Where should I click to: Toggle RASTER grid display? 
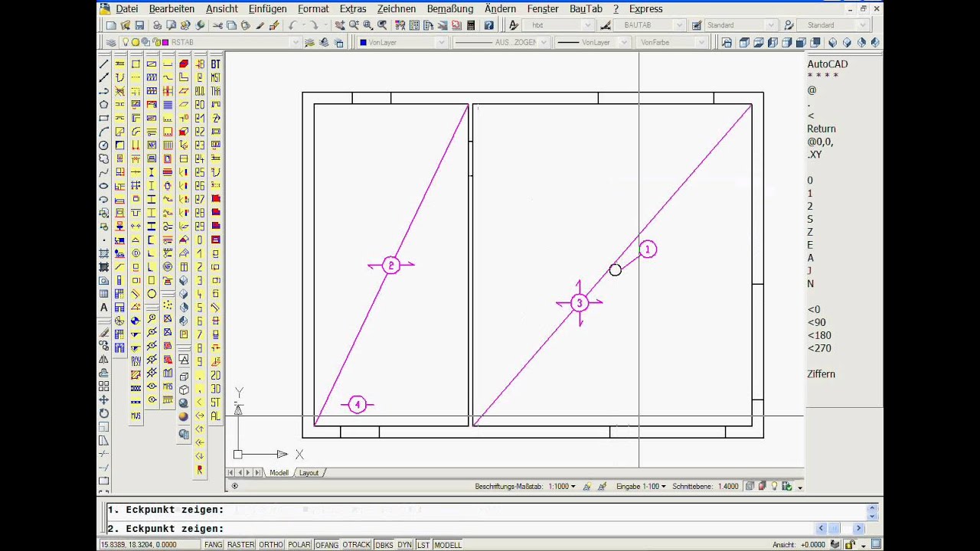pyautogui.click(x=240, y=545)
